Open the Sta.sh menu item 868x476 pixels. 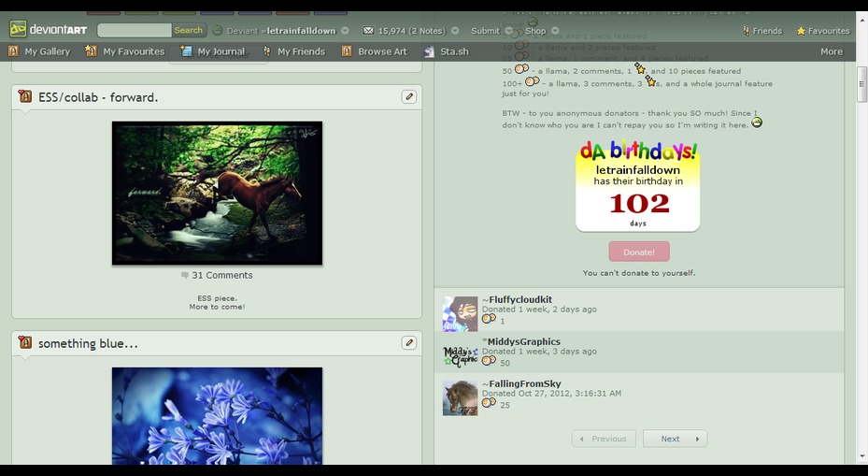[454, 51]
